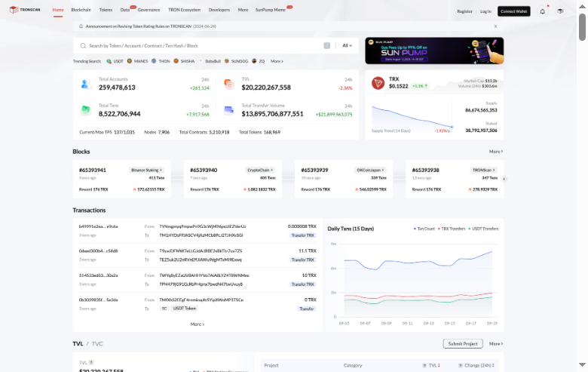The height and width of the screenshot is (372, 588).
Task: Expand More trending searches
Action: (x=277, y=61)
